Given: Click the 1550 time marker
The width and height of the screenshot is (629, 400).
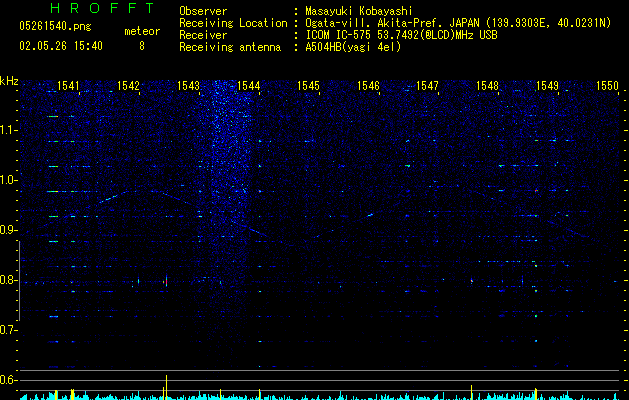Looking at the screenshot, I should [607, 85].
